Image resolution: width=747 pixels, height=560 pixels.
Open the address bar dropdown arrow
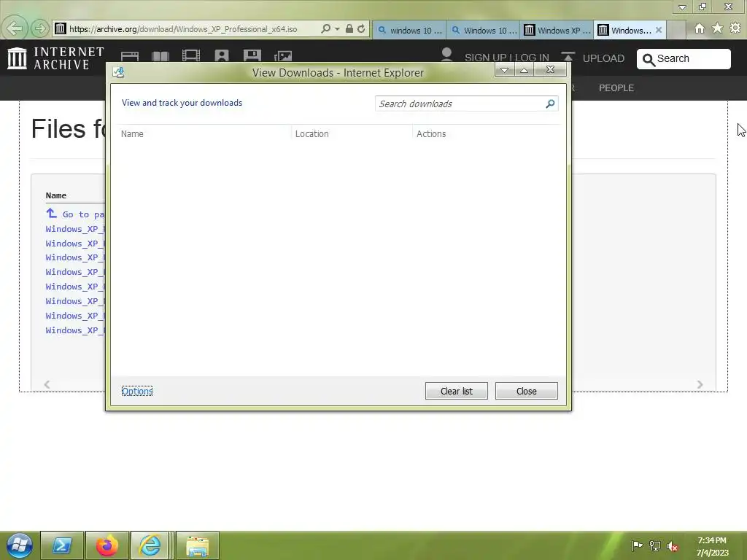click(337, 29)
